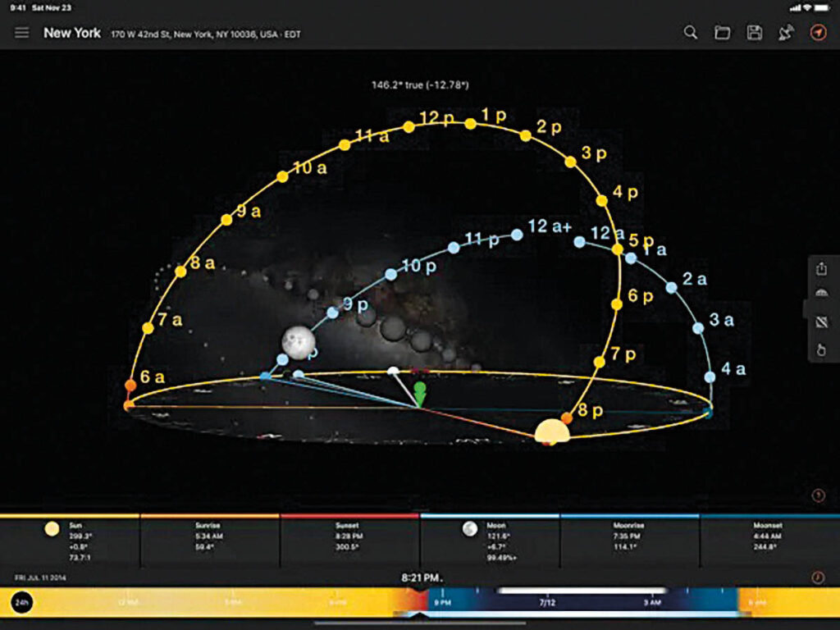Tap the orange current location arrow
The height and width of the screenshot is (630, 840).
(818, 33)
